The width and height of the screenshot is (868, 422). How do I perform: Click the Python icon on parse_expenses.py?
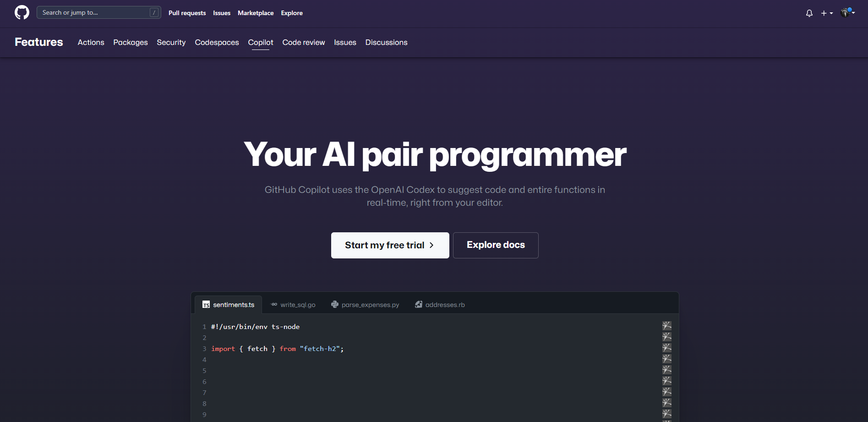pos(335,304)
